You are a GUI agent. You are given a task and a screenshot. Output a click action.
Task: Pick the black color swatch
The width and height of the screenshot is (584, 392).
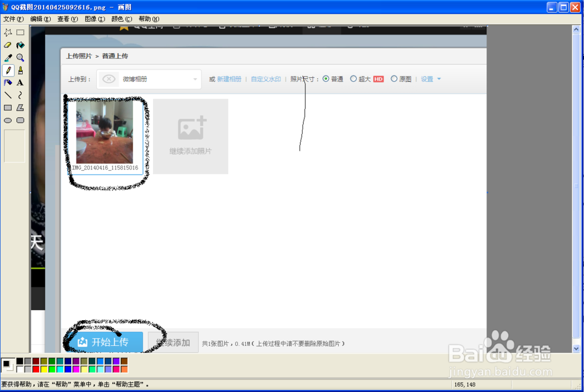pos(20,361)
